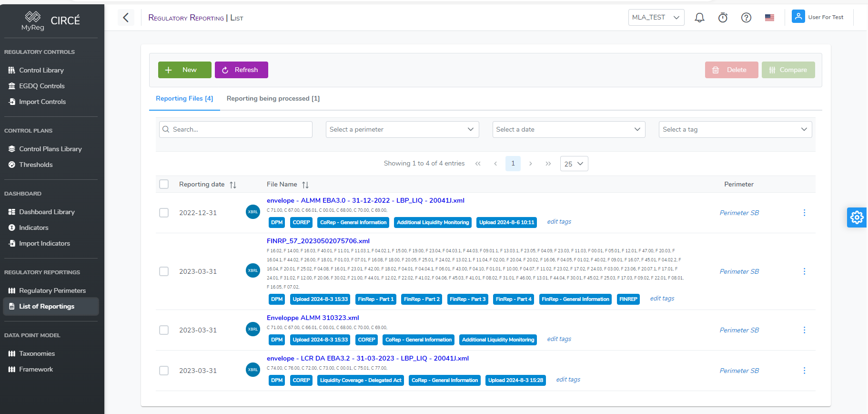Click the back arrow in the header

pyautogui.click(x=126, y=18)
